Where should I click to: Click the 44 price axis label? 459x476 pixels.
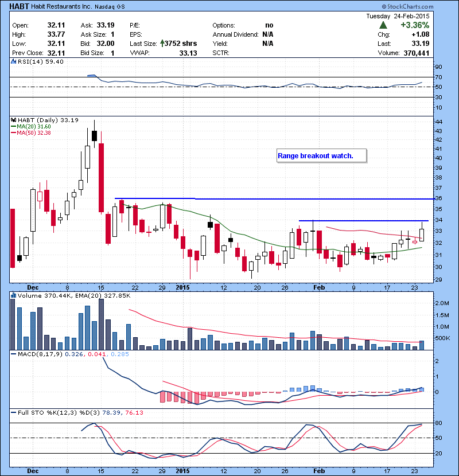tap(438, 122)
